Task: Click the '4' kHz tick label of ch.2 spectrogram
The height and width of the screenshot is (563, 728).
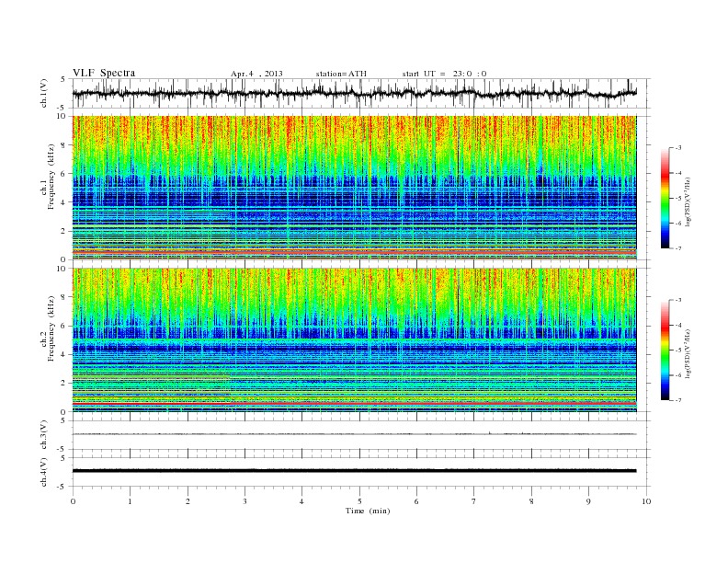Action: pos(64,354)
